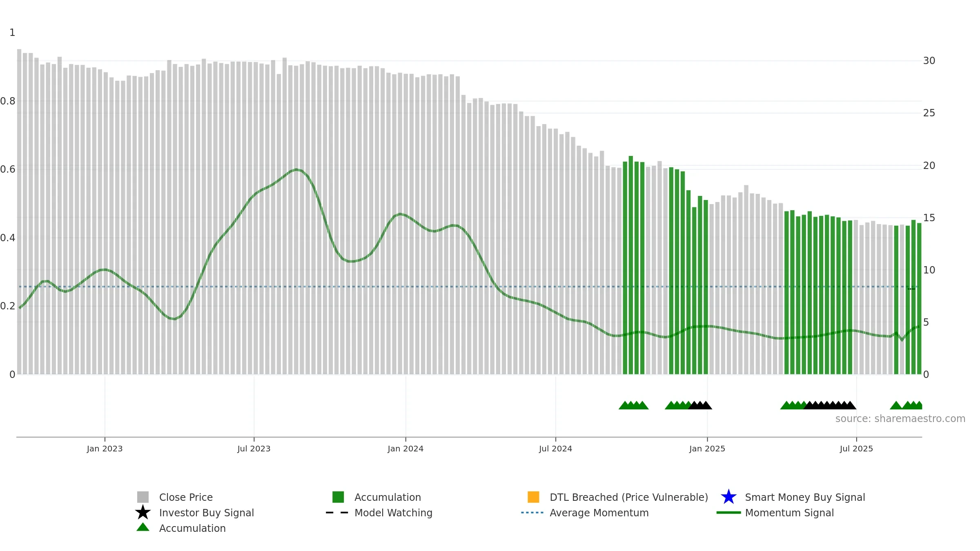Click the blue Smart Money Buy Signal star
980x551 pixels.
[x=728, y=497]
